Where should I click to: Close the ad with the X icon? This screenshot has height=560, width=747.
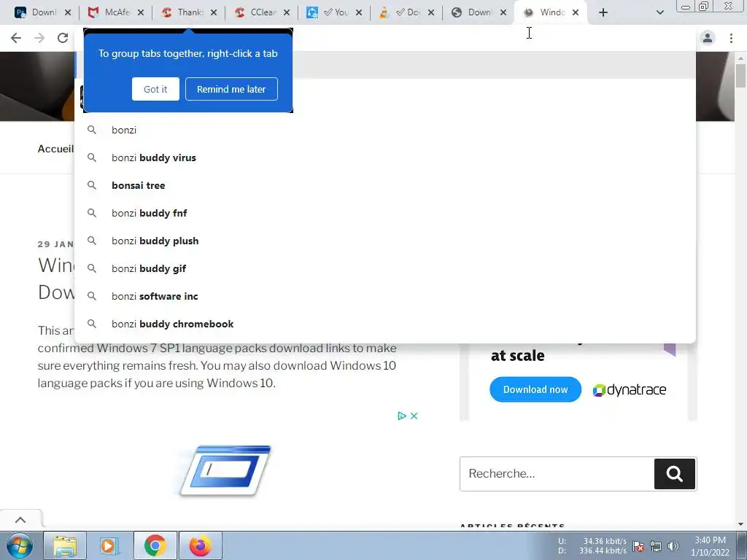[x=414, y=416]
